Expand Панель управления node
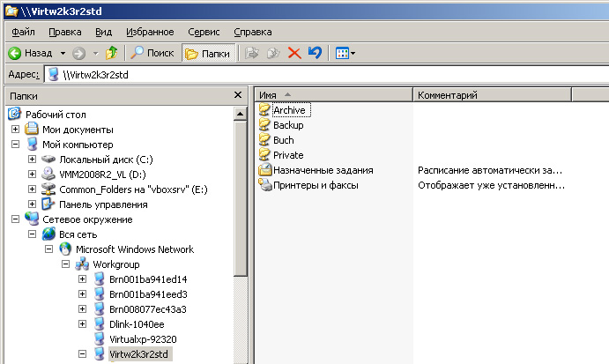Screen dimensions: 609x364 [32, 204]
